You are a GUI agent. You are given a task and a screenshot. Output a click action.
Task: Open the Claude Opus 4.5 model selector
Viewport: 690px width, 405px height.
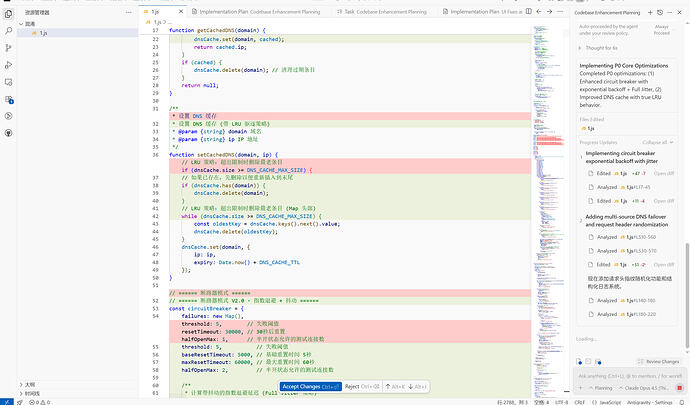pos(644,388)
